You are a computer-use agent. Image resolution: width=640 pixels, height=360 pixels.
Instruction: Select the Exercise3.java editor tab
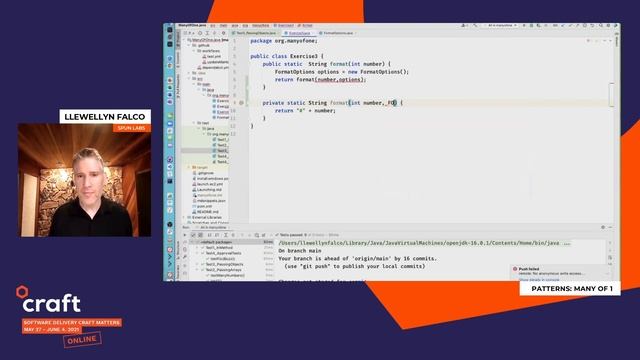click(299, 33)
